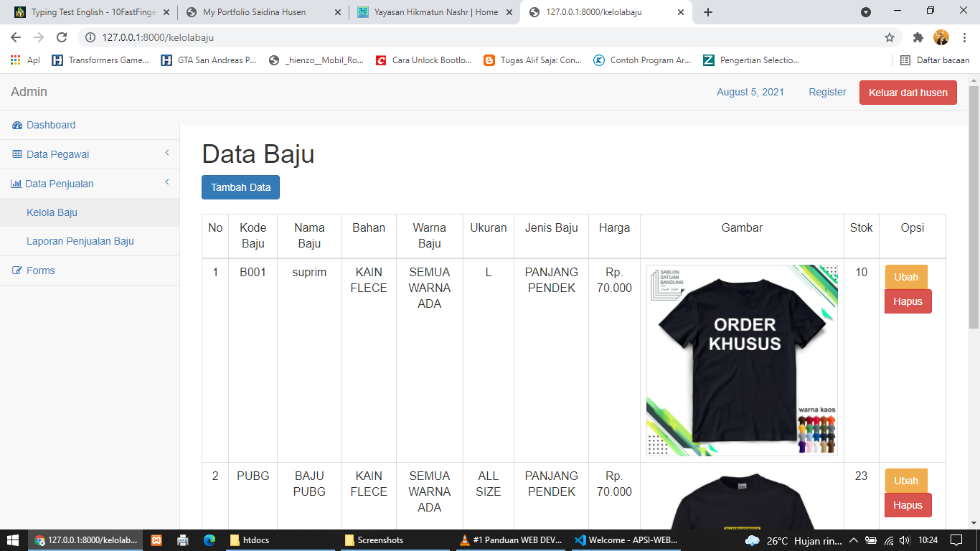The image size is (980, 551).
Task: Click the Register link in header
Action: [827, 92]
